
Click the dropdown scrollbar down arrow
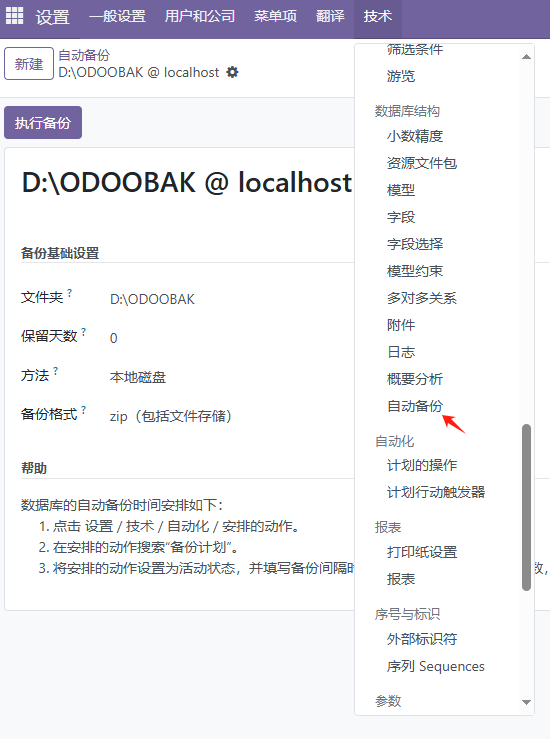click(x=526, y=702)
